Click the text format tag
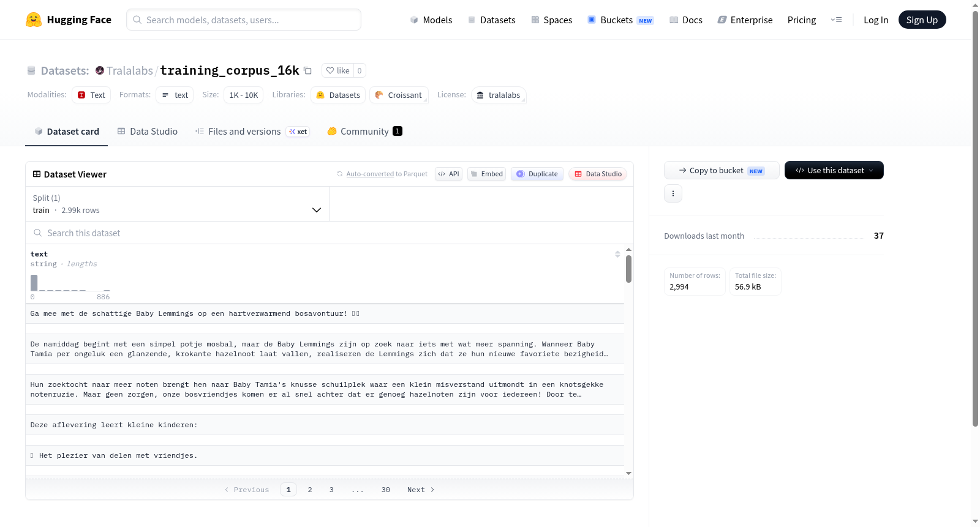 point(175,95)
